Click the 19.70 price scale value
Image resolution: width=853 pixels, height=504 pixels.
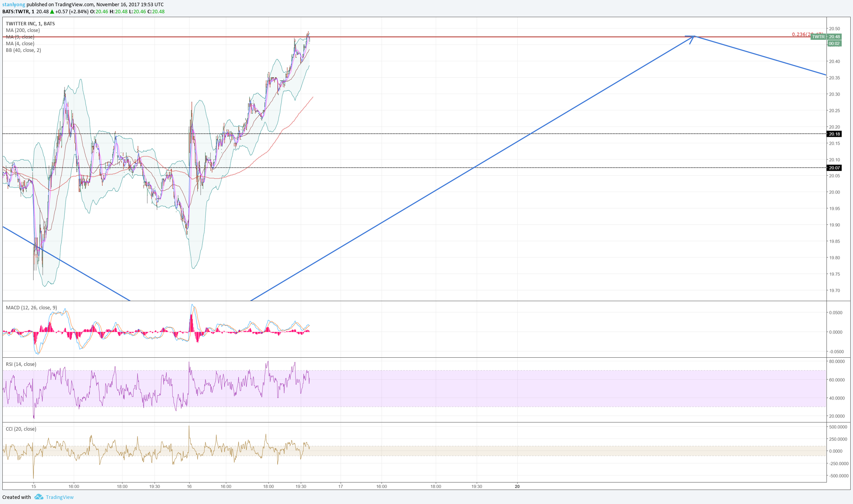[x=834, y=290]
